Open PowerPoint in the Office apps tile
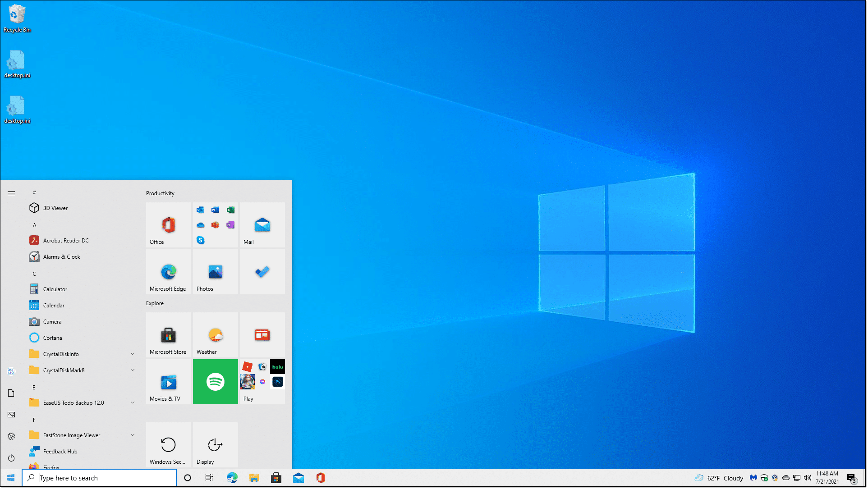This screenshot has width=868, height=489. tap(216, 225)
